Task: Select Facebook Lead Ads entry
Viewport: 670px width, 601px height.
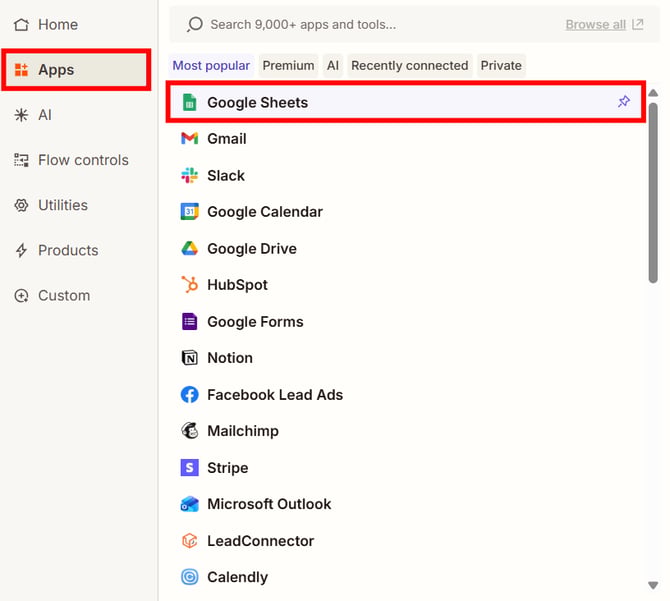Action: [x=406, y=395]
